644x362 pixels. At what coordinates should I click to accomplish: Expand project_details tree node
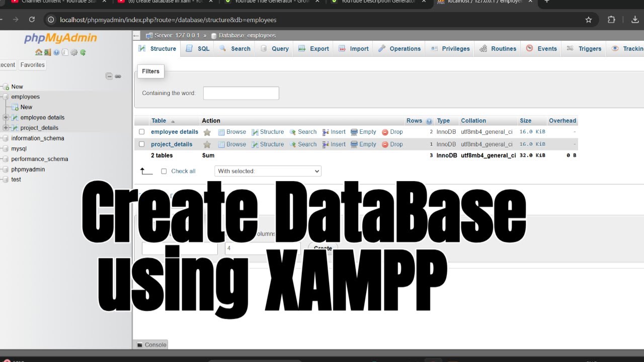coord(6,128)
